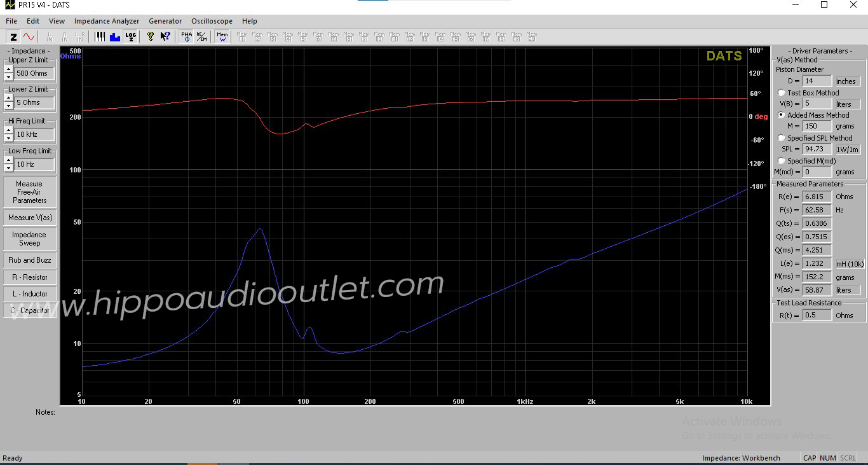The image size is (868, 465).
Task: Select the Specified M(md) radio button
Action: (782, 161)
